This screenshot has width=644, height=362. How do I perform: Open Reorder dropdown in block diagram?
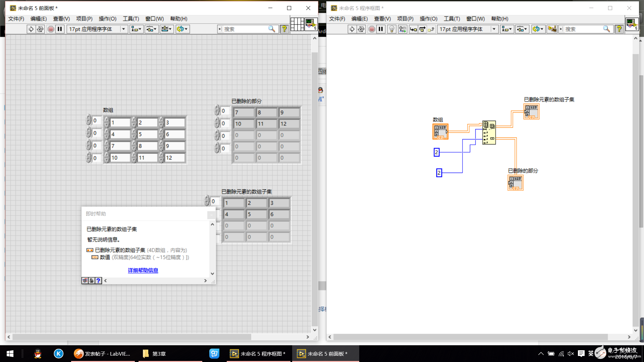tap(538, 29)
